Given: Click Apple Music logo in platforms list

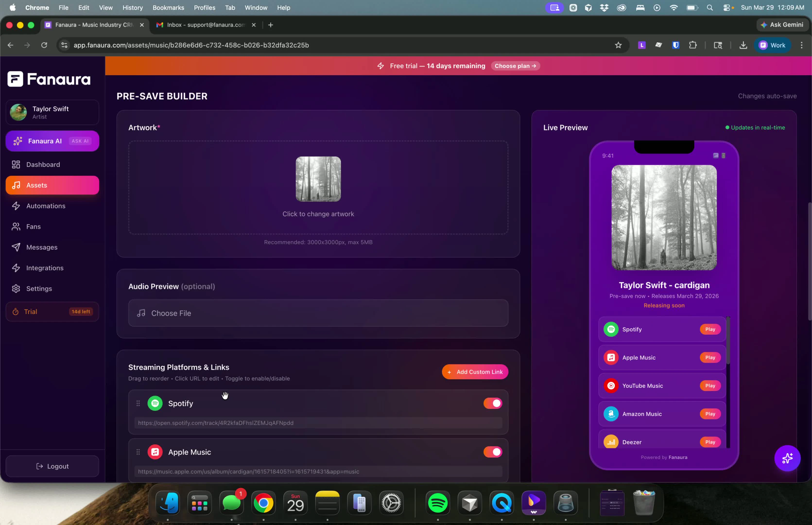Looking at the screenshot, I should click(x=155, y=452).
